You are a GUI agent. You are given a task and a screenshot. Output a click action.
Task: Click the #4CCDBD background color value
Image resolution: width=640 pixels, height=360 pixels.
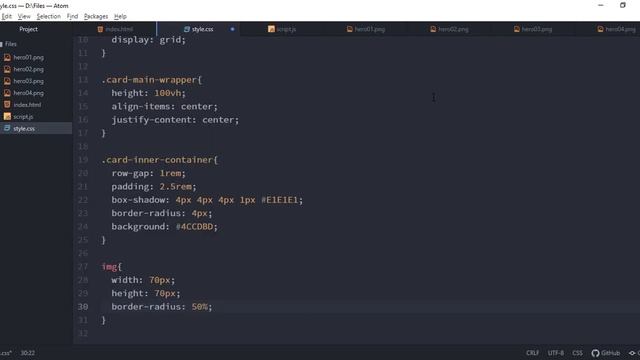pos(195,227)
